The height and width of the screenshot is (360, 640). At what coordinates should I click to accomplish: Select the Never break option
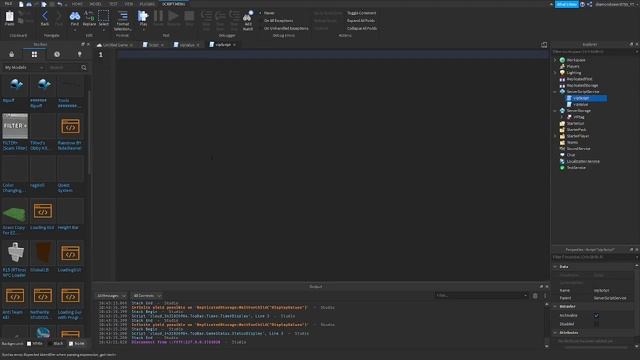pyautogui.click(x=269, y=13)
